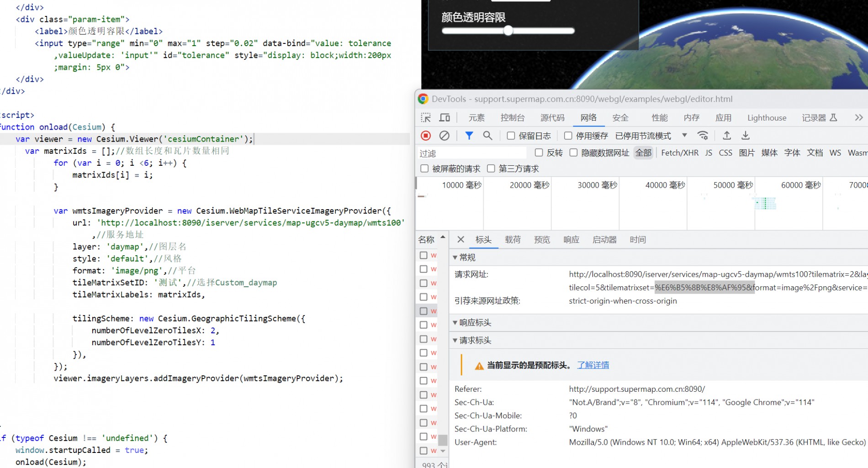This screenshot has height=468, width=868.
Task: Open 源代码 tab
Action: tap(552, 118)
